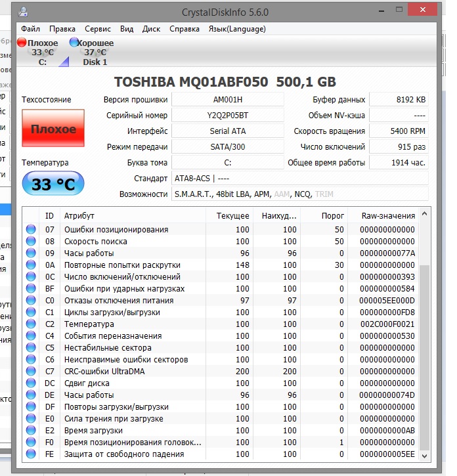Click status orb of attribute FE row
The width and height of the screenshot is (457, 476).
click(x=31, y=454)
